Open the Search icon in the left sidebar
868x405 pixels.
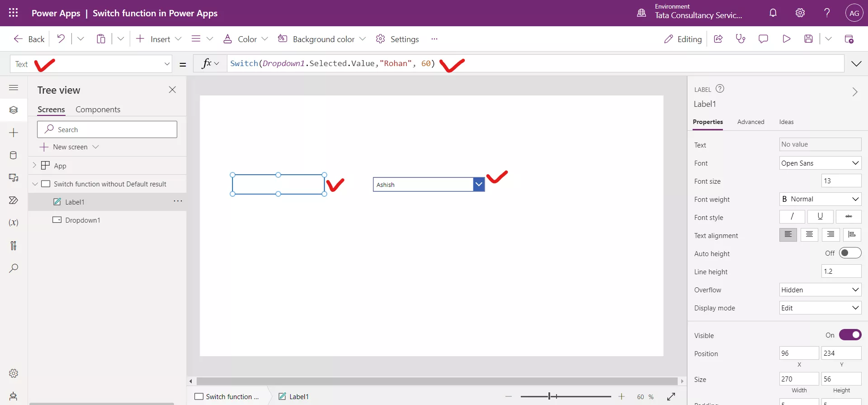click(x=14, y=268)
